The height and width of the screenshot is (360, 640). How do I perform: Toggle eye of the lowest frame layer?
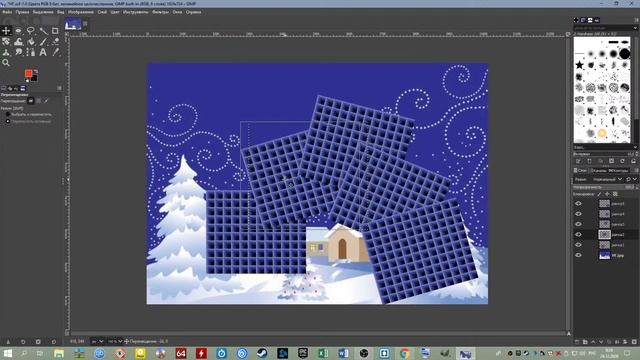(578, 244)
